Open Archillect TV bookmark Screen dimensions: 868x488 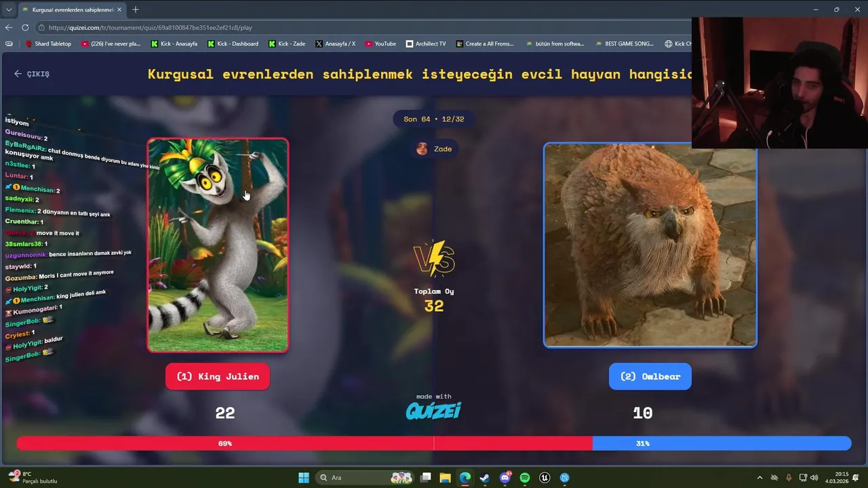pos(426,44)
